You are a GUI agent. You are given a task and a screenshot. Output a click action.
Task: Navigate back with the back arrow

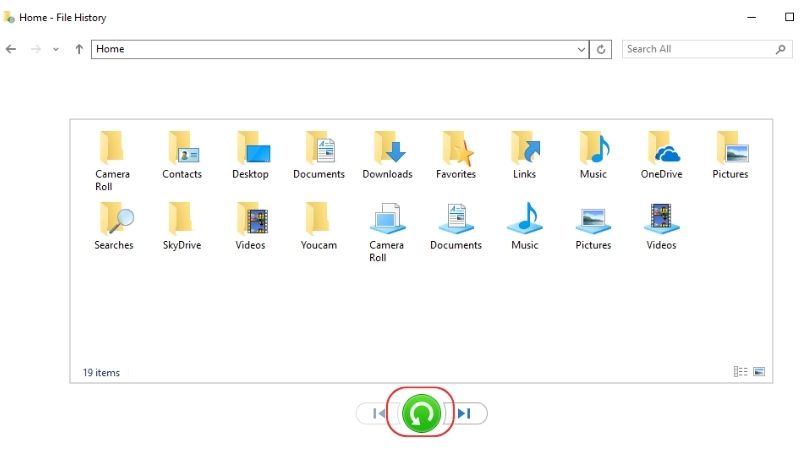coord(11,49)
